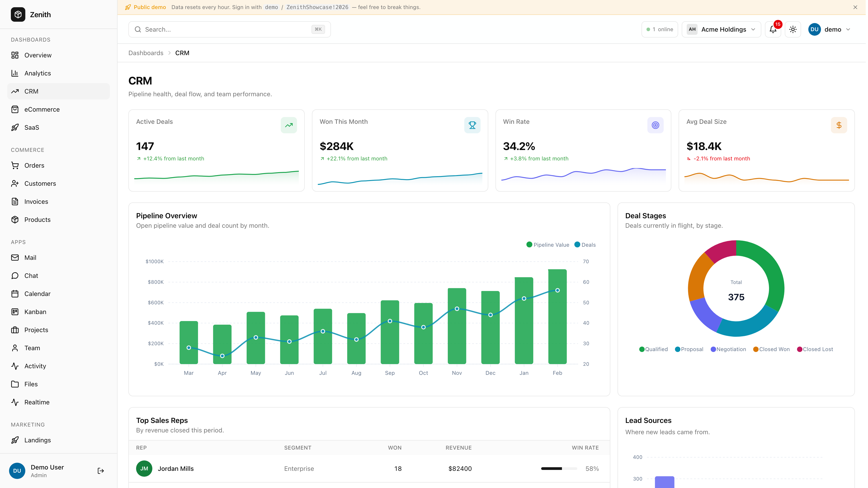Click the $284K Won This Month value
868x488 pixels.
click(336, 146)
